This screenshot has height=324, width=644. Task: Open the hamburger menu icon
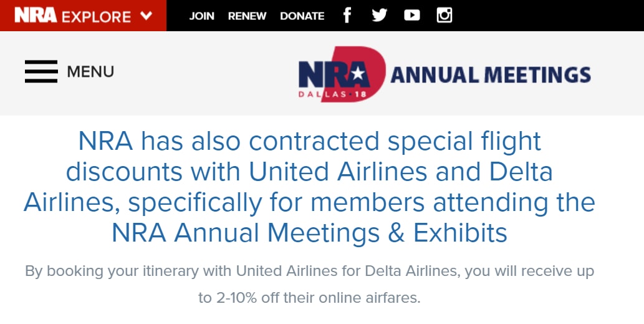point(41,72)
